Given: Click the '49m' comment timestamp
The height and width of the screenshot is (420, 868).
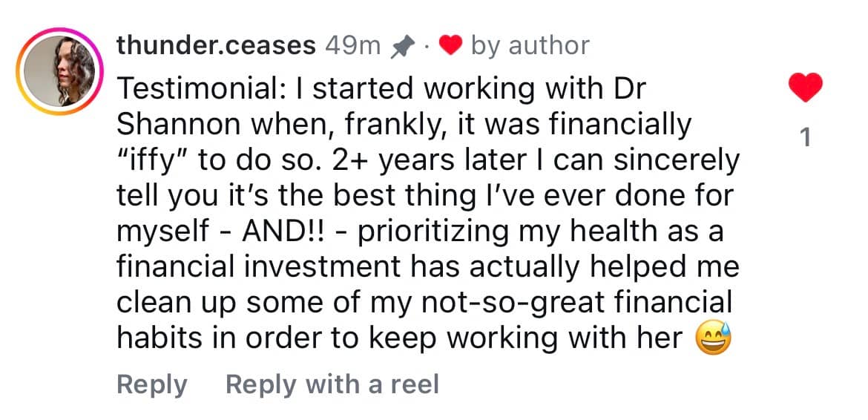Looking at the screenshot, I should [x=352, y=46].
